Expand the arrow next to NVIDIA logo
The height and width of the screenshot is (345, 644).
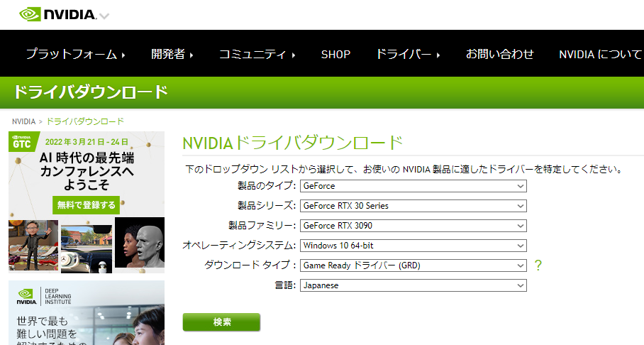click(104, 16)
